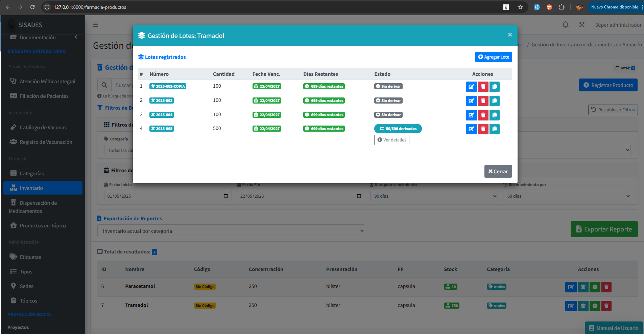Edit Tramadol product row
This screenshot has height=334, width=644.
click(x=571, y=306)
